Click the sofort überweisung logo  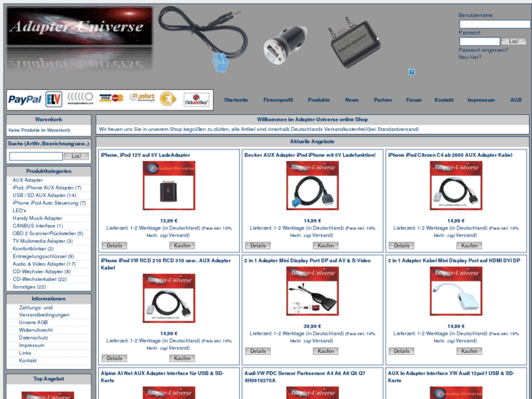click(142, 97)
